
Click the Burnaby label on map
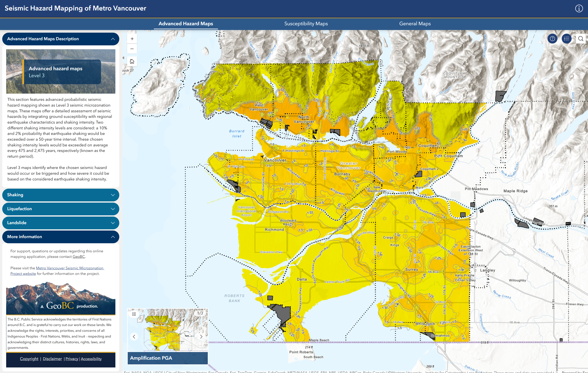tap(342, 174)
